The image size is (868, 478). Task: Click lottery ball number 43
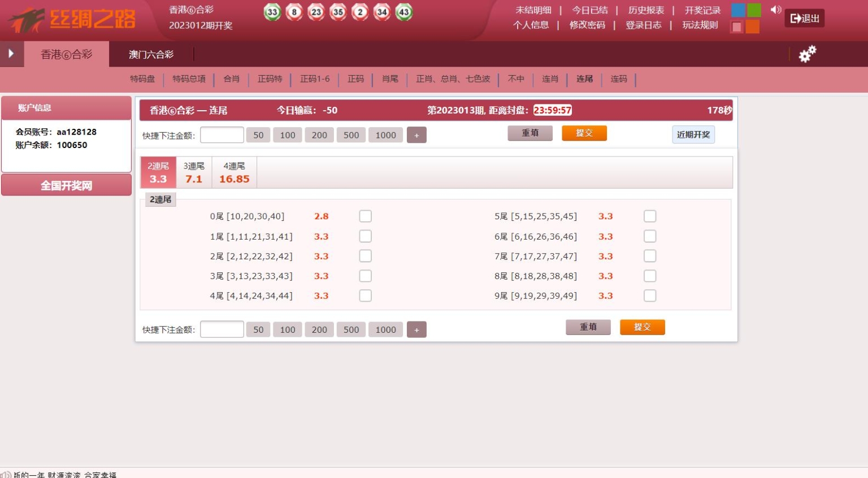403,12
